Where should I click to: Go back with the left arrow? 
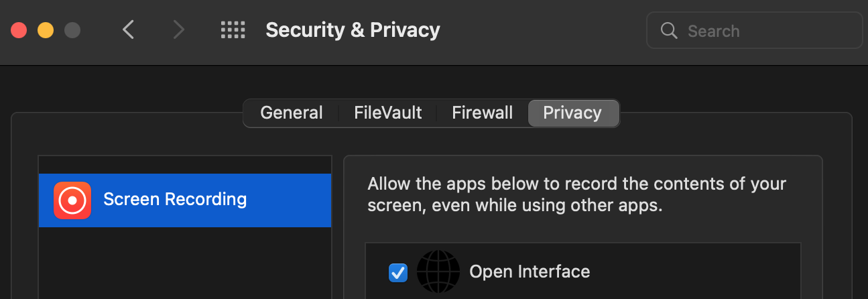tap(129, 30)
